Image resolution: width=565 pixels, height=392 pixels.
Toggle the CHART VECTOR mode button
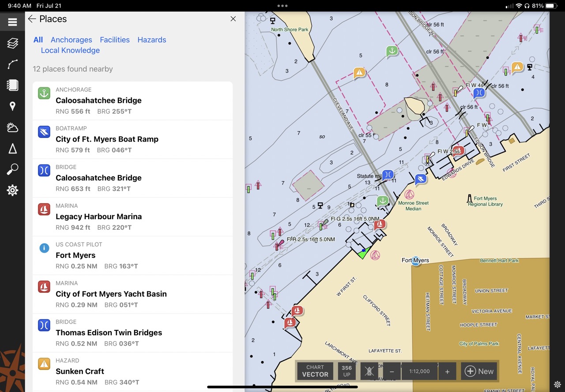click(x=315, y=371)
